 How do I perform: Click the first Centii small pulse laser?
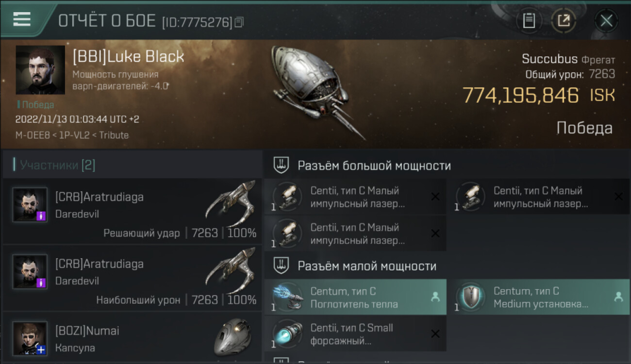pos(355,197)
